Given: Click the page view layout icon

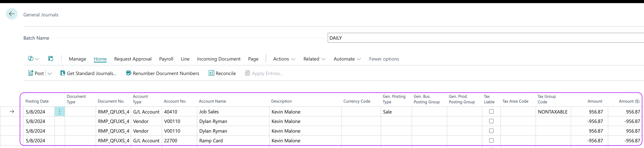Looking at the screenshot, I should click(x=50, y=59).
